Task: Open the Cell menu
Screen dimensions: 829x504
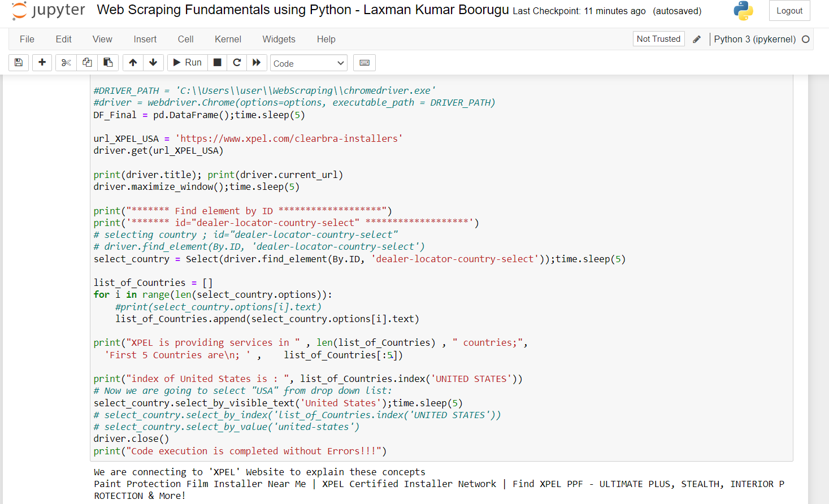Action: tap(186, 39)
